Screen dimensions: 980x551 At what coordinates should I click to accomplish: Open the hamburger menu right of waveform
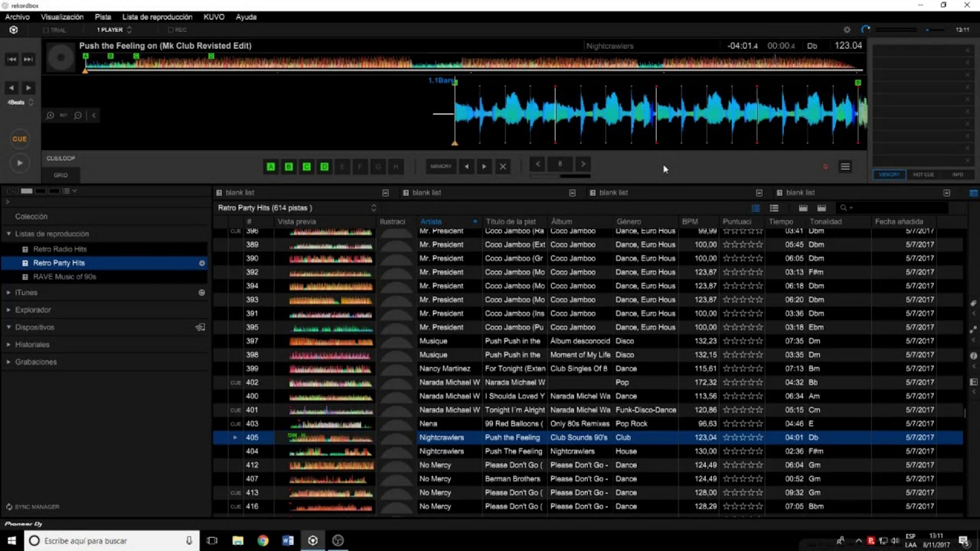point(845,166)
